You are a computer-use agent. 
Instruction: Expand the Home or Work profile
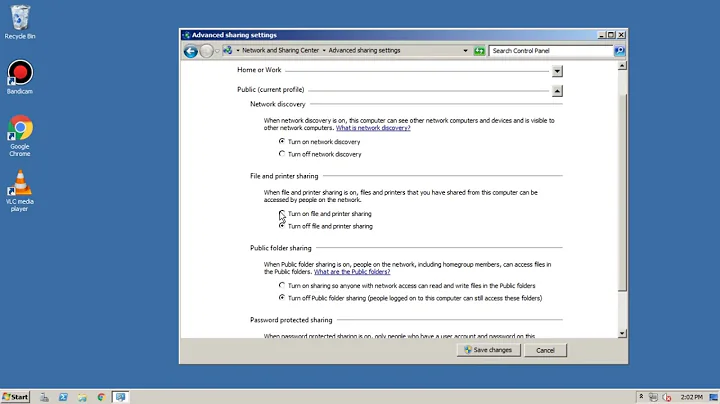[x=557, y=71]
